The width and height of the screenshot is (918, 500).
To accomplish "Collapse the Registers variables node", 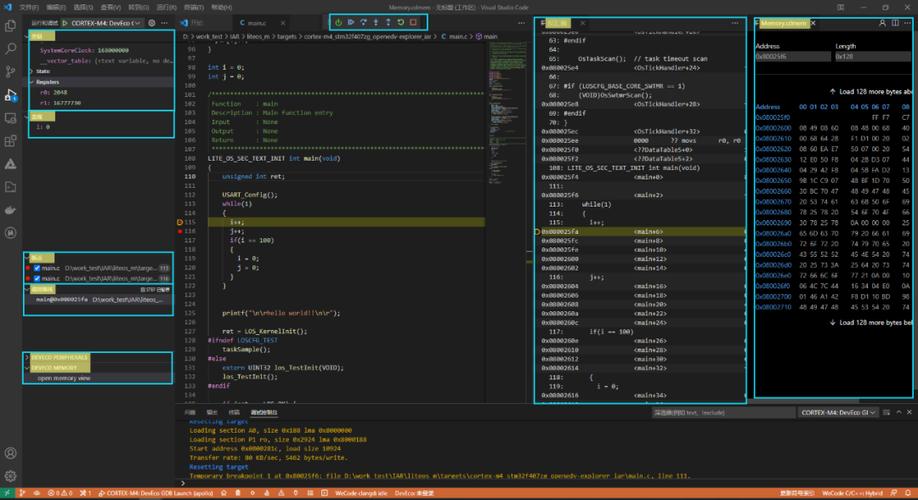I will click(x=46, y=82).
